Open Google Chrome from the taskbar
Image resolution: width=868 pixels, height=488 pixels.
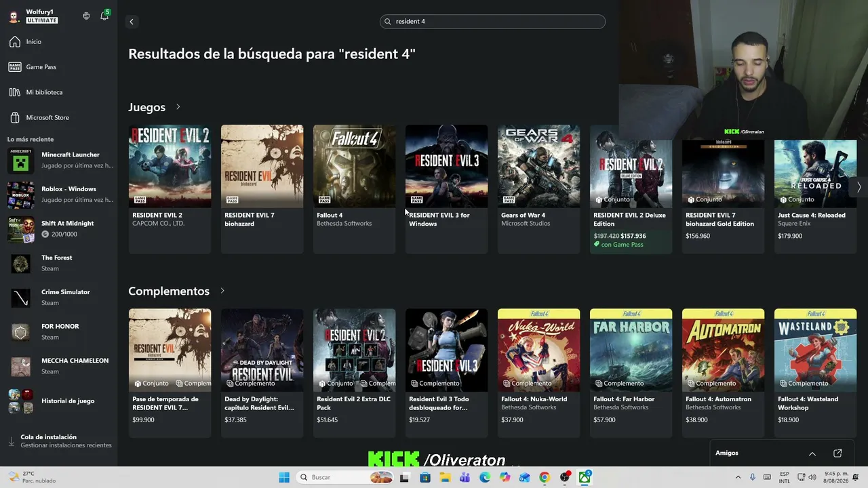pyautogui.click(x=545, y=477)
